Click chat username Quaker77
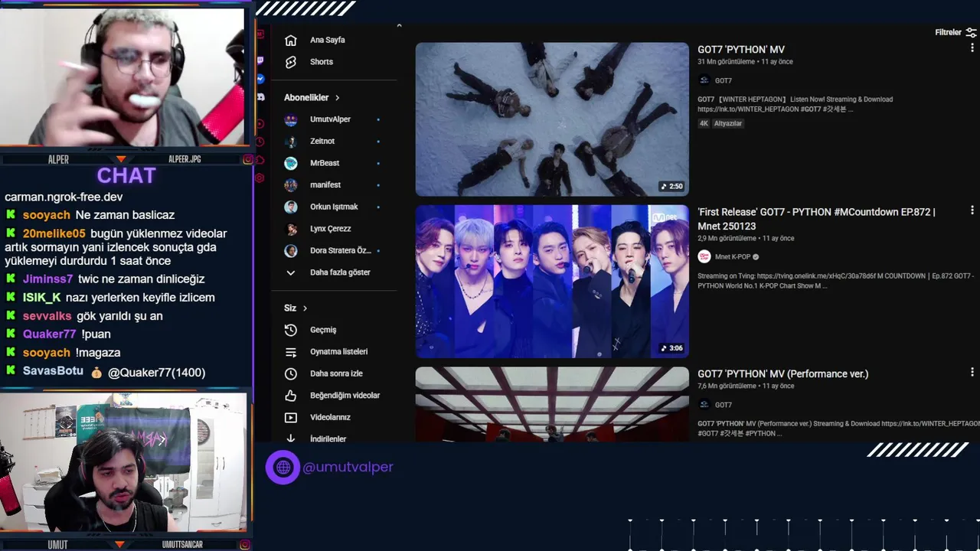This screenshot has width=980, height=551. [49, 334]
